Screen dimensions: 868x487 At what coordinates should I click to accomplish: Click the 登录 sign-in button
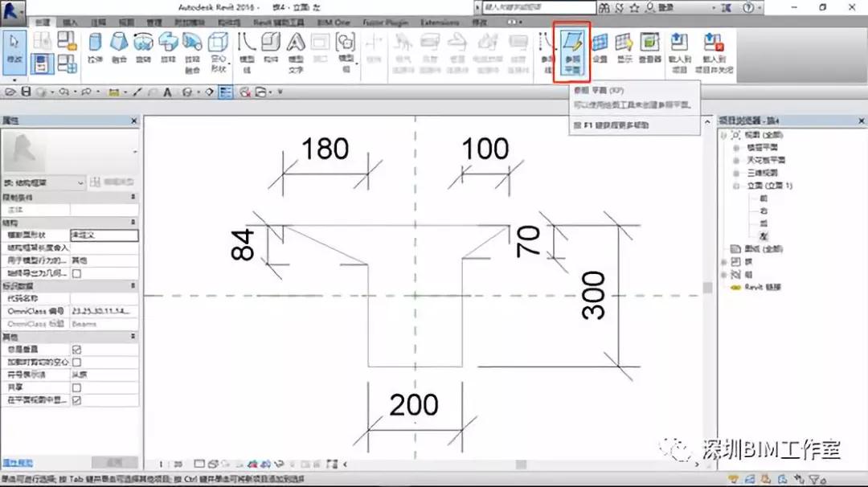[666, 8]
